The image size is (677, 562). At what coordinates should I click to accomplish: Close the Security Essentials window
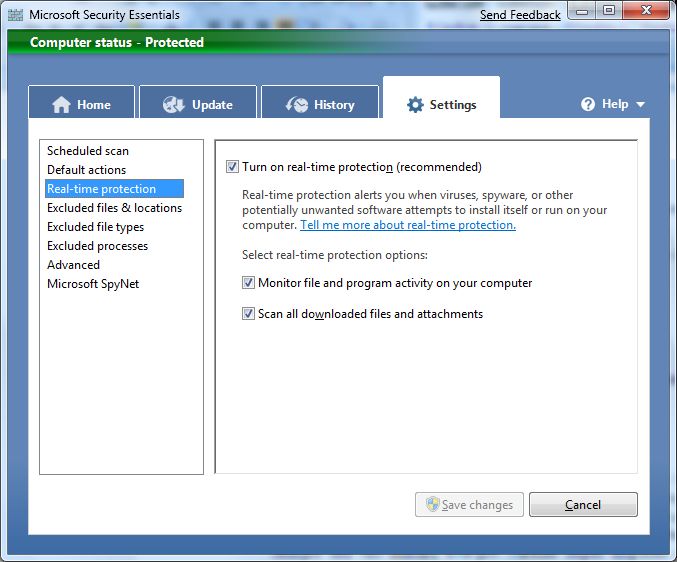tap(646, 10)
